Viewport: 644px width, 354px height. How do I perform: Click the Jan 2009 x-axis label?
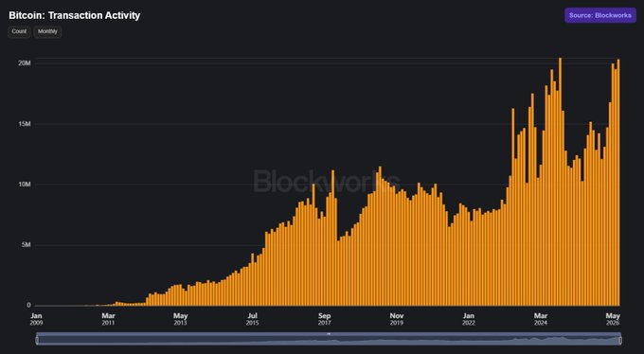point(36,319)
